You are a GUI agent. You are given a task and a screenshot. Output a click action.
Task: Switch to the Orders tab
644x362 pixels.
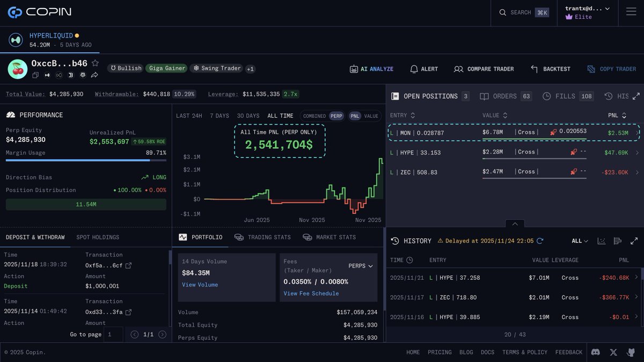(x=505, y=96)
